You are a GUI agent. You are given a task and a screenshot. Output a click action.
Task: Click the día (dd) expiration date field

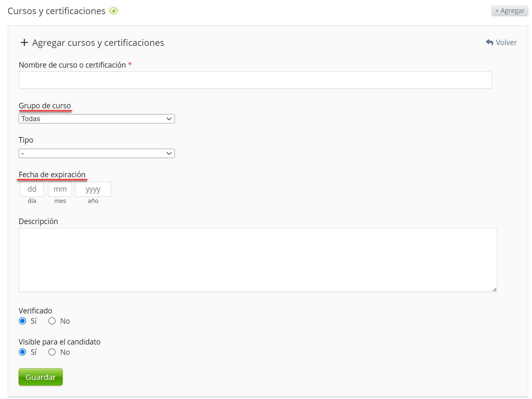tap(32, 189)
